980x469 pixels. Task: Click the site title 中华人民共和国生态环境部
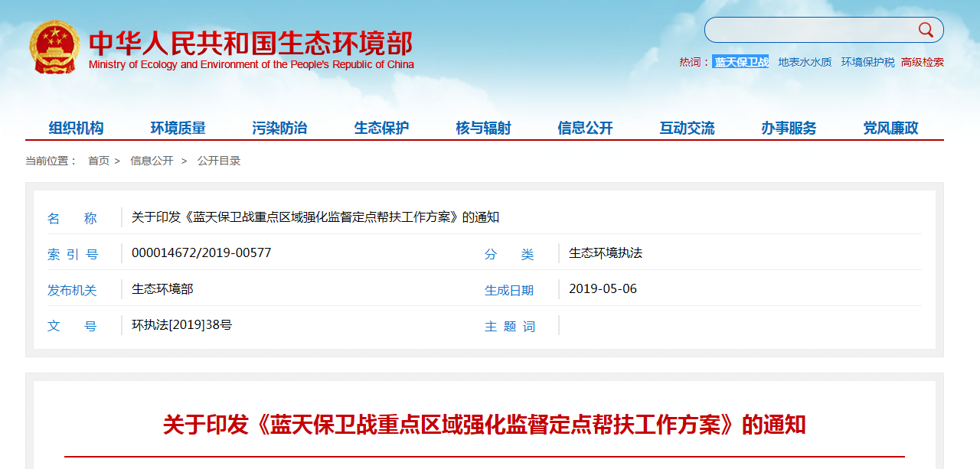(x=251, y=43)
